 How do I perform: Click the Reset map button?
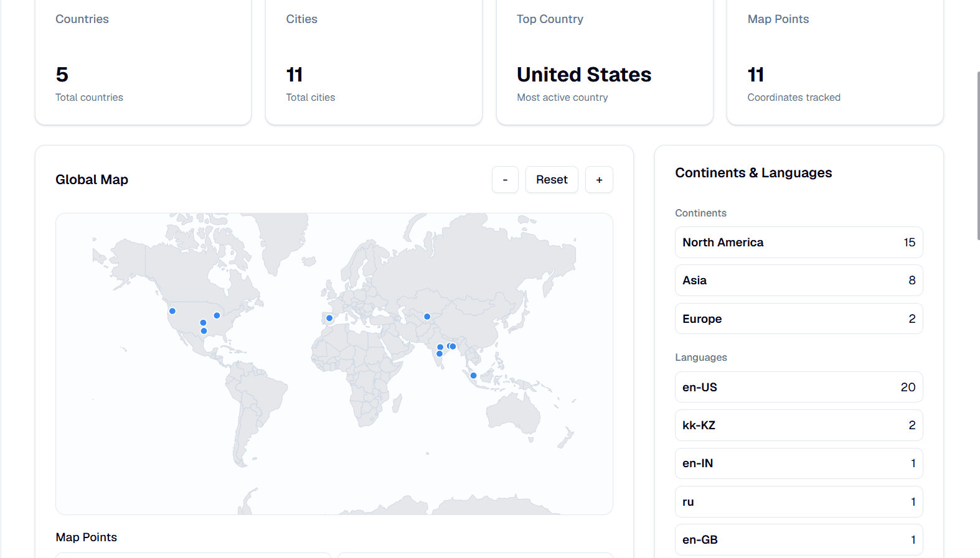pyautogui.click(x=552, y=180)
